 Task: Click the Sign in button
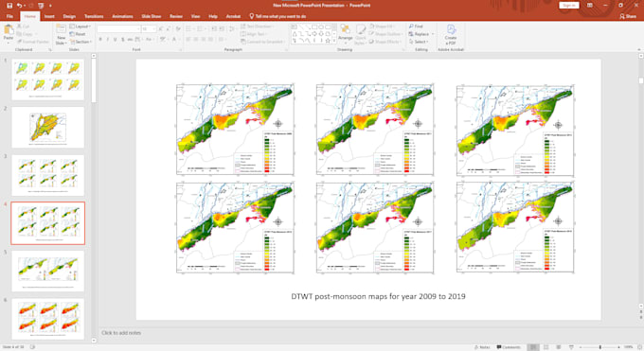(x=569, y=6)
